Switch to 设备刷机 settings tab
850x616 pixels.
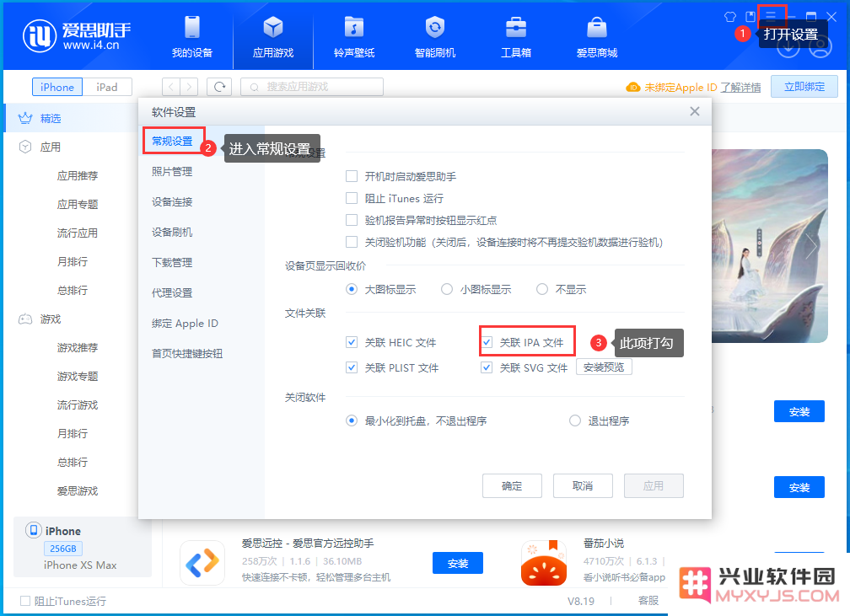(172, 232)
